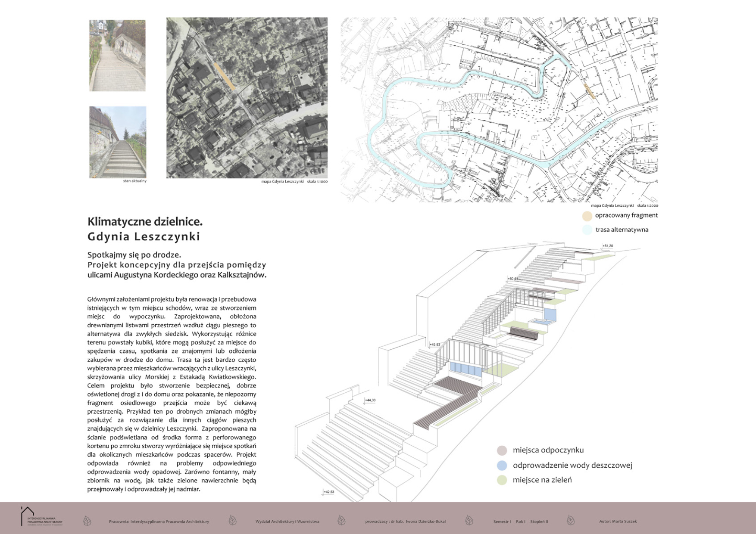756x534 pixels.
Task: Click the 'miejsca odpoczynku' legend label
Action: click(548, 450)
